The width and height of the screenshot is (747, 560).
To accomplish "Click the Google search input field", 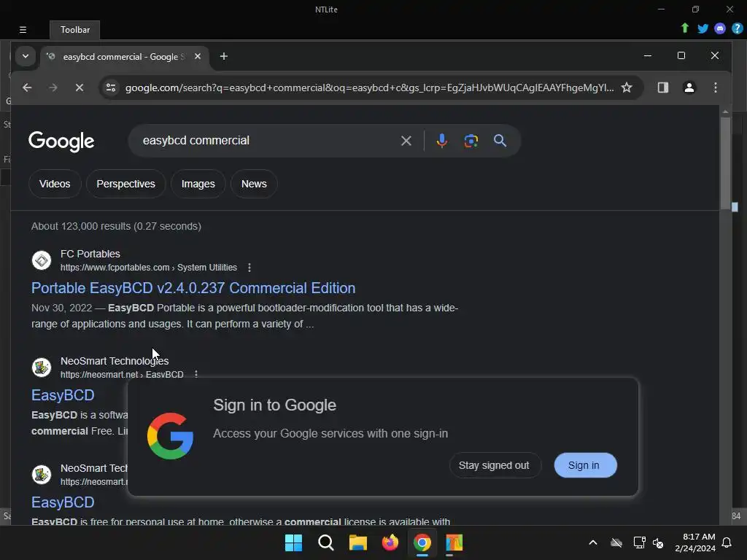I will pos(267,141).
